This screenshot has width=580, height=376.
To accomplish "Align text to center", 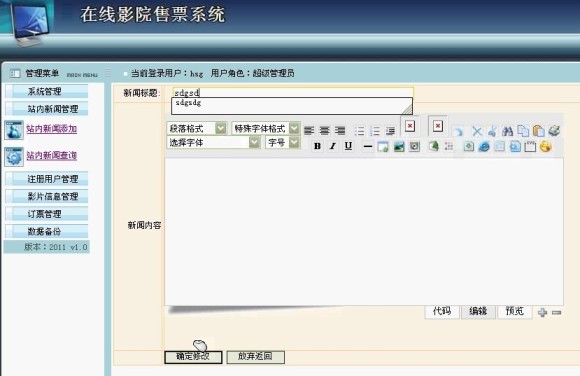I will pos(324,131).
